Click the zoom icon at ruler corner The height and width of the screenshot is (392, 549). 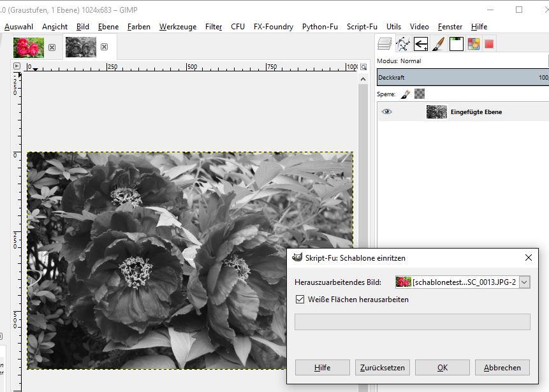point(363,66)
